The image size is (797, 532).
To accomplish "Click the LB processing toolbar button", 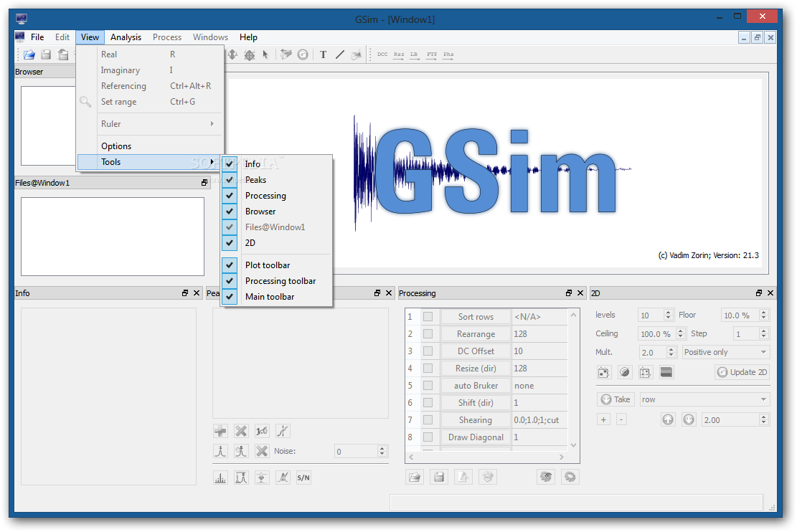I will click(x=415, y=55).
